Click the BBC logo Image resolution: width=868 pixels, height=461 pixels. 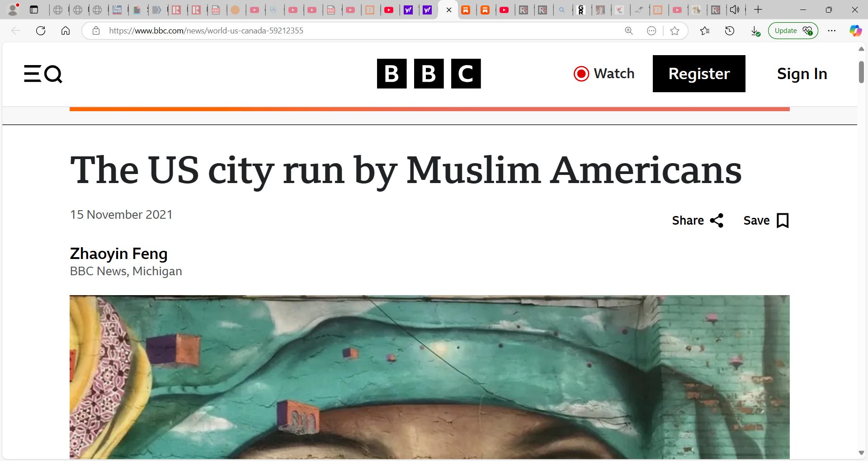429,74
